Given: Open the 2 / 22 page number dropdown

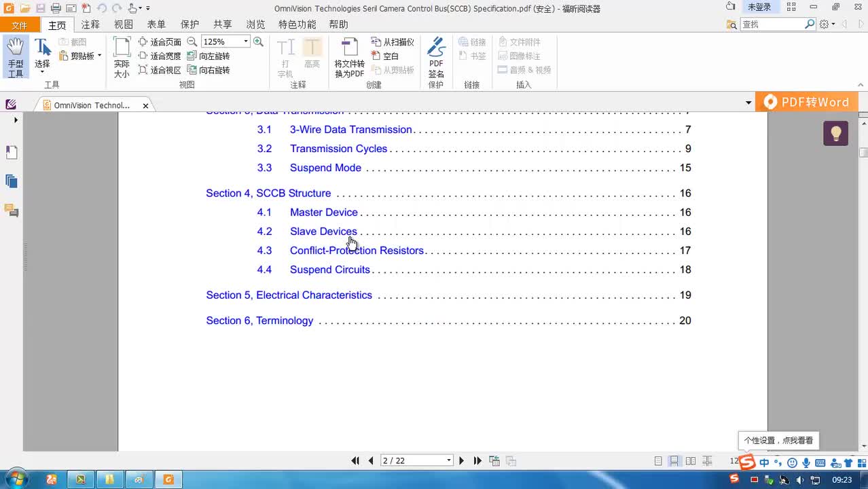Looking at the screenshot, I should pos(449,460).
